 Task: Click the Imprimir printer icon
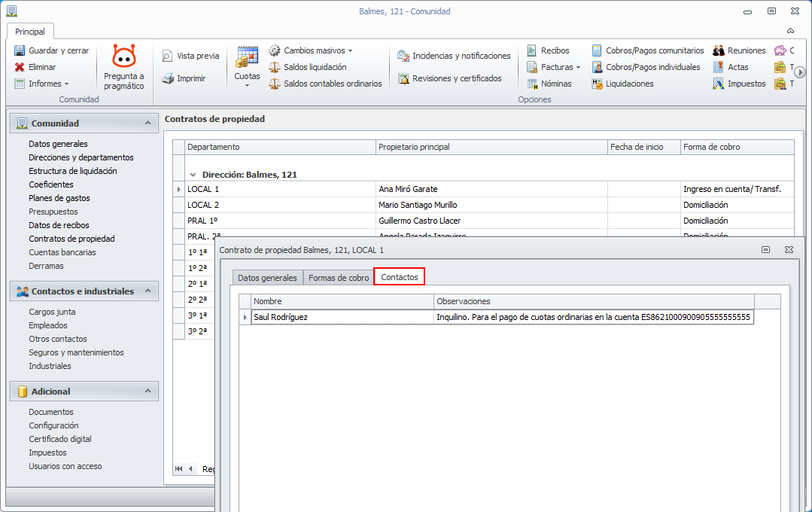(x=167, y=78)
